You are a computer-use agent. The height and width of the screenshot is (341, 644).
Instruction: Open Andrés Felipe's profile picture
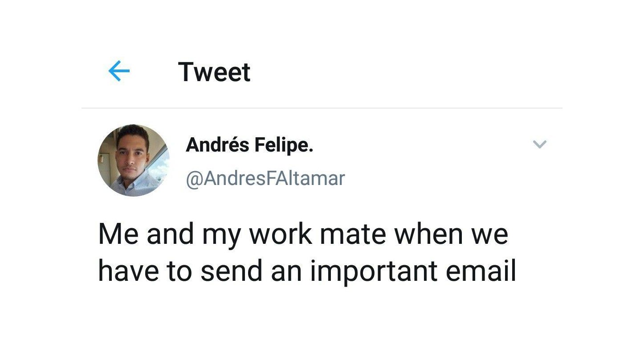pyautogui.click(x=134, y=160)
